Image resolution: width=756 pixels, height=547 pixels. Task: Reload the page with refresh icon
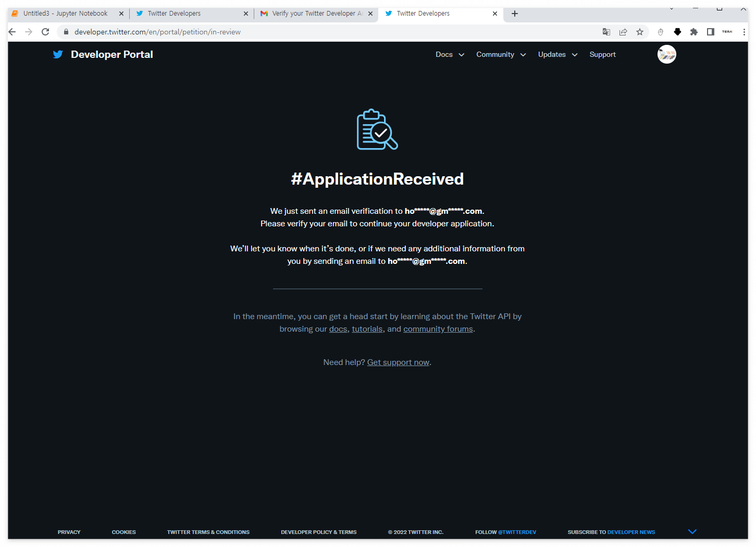point(45,32)
